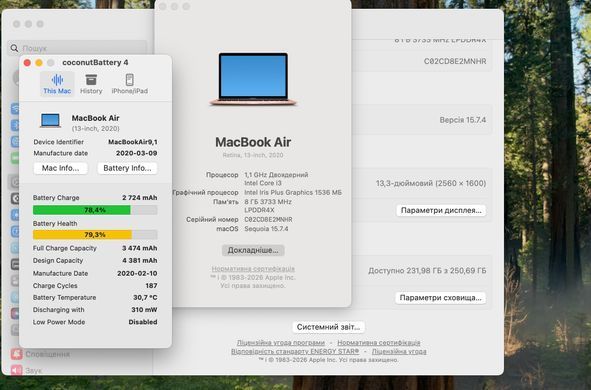Click the MacBook Air icon in coconutBattery
The height and width of the screenshot is (390, 591).
[50, 121]
